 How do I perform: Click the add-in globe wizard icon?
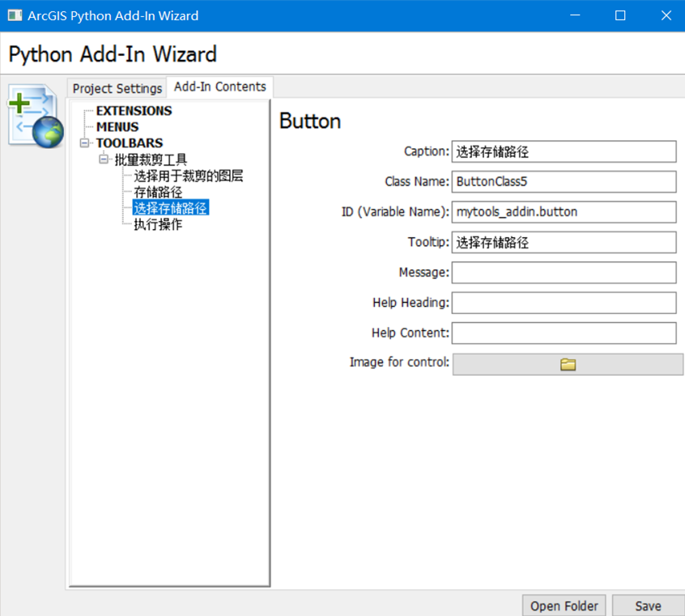(36, 116)
